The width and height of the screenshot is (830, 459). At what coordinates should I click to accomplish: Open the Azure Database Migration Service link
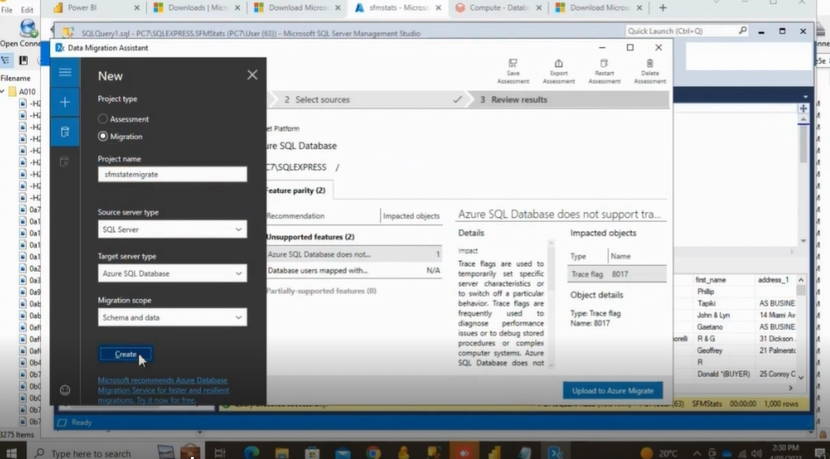pos(163,390)
